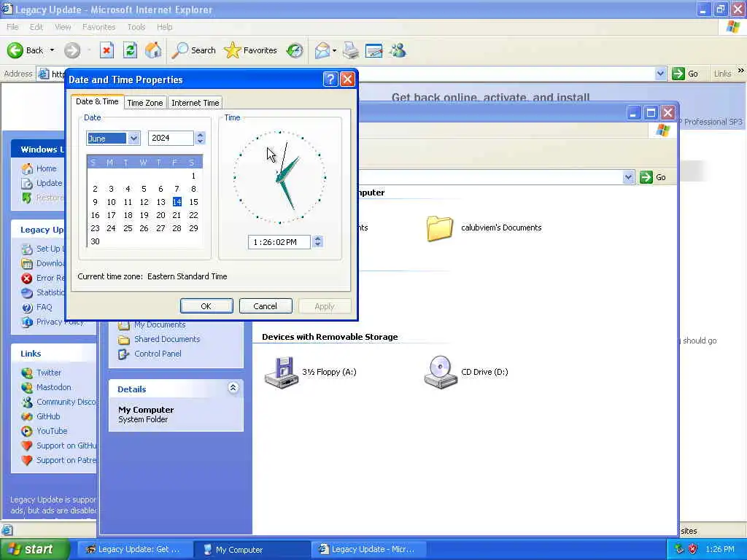
Task: Click the year field showing 2024
Action: point(171,138)
